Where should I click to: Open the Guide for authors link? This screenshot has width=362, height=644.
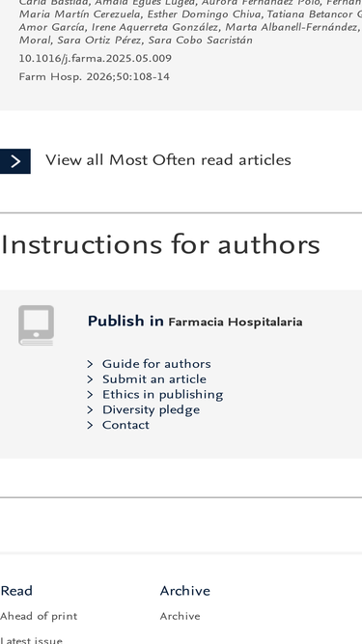(156, 364)
